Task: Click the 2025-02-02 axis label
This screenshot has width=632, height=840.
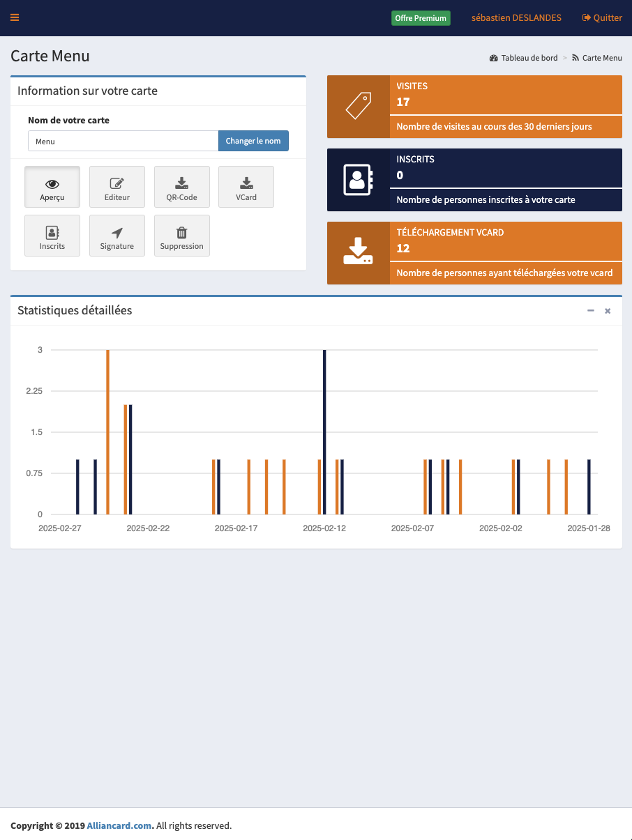Action: (x=501, y=528)
